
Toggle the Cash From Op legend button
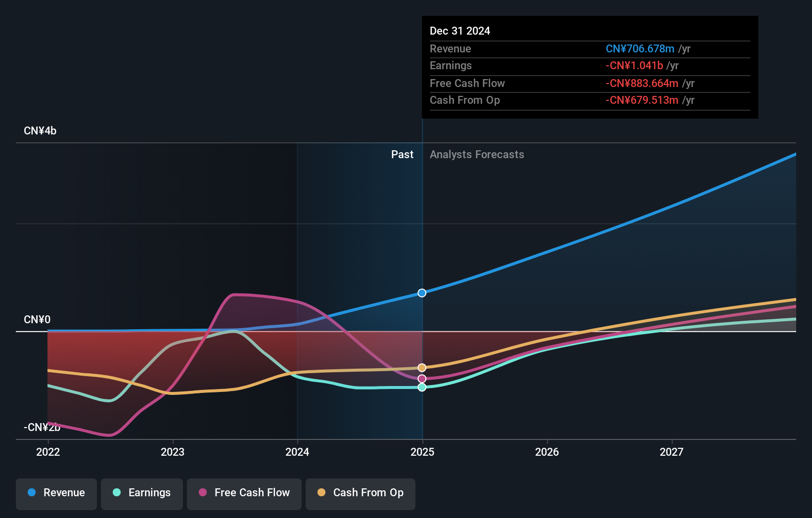(361, 494)
